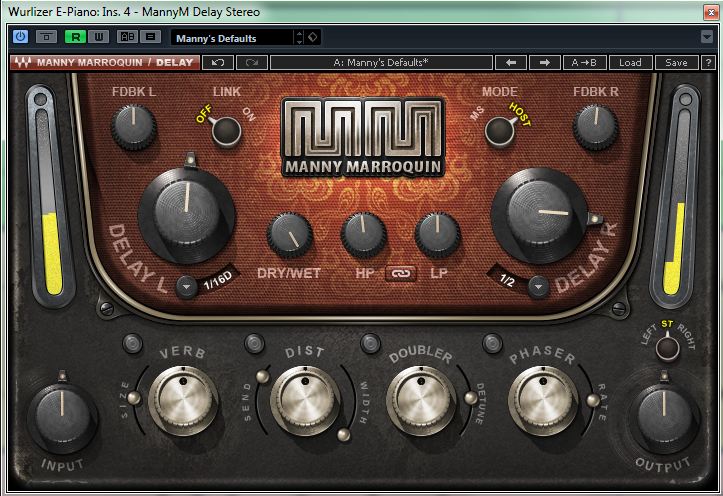
Task: Enable the Write automation W button
Action: click(x=98, y=36)
